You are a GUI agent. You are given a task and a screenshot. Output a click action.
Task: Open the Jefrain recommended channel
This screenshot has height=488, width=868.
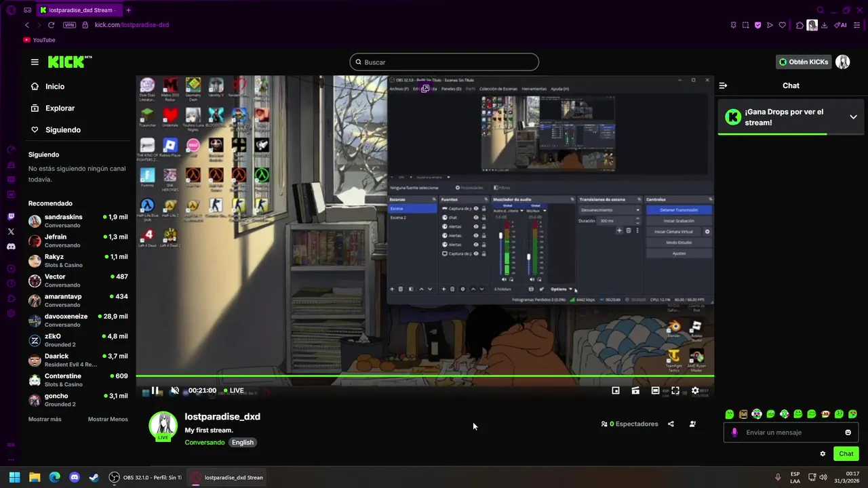(78, 241)
